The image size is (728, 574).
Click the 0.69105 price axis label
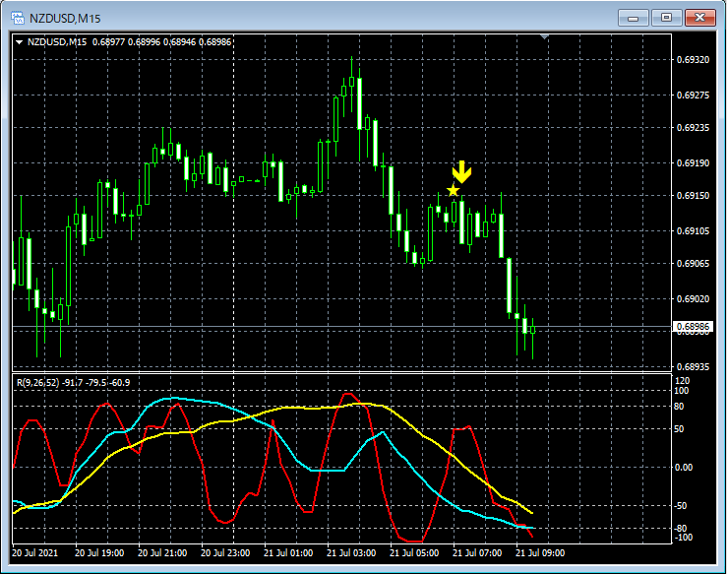(694, 231)
